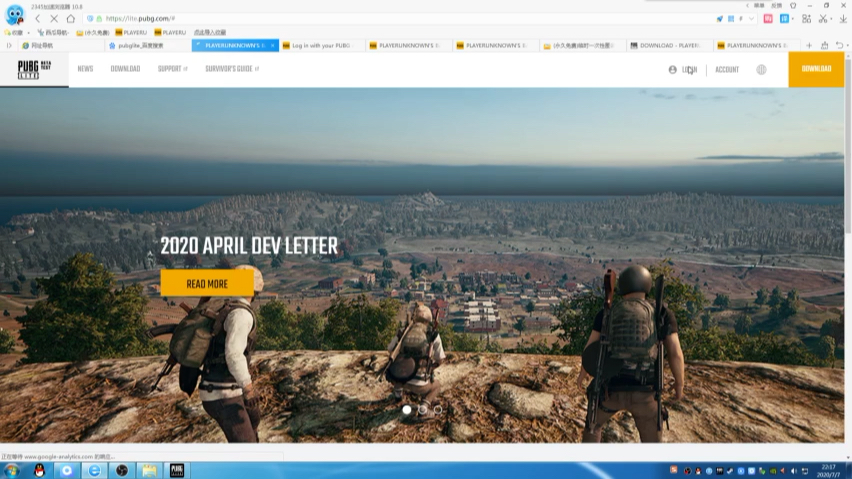The width and height of the screenshot is (852, 479).
Task: Open the first PLAYERU bookmark
Action: (x=131, y=33)
